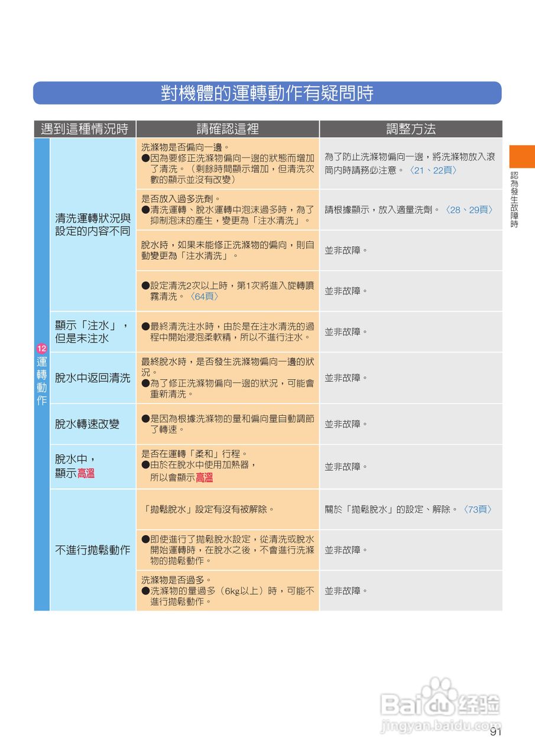535x756 pixels.
Task: Click 並非故障。 beside the 6kg以上 cell
Action: tap(346, 591)
